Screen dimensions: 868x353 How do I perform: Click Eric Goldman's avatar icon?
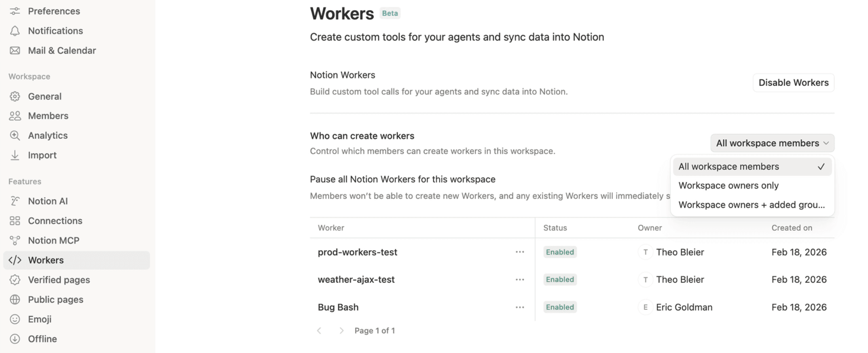(x=646, y=307)
